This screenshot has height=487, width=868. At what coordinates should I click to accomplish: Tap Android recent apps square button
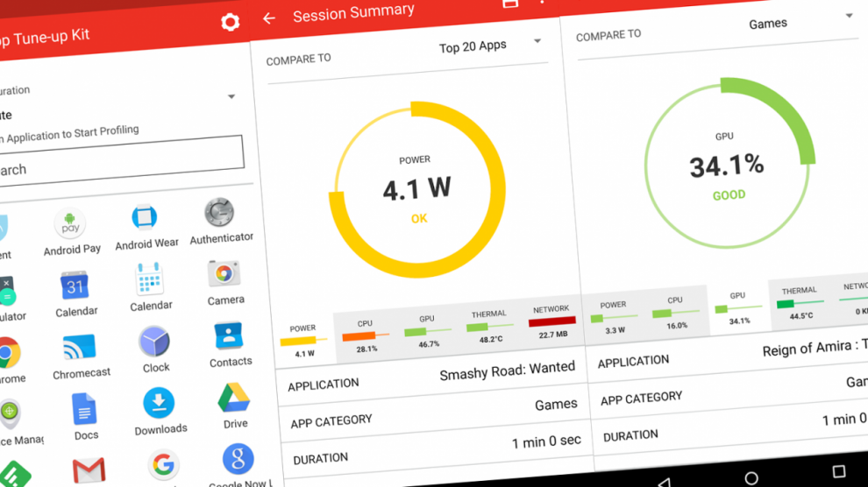coord(839,471)
